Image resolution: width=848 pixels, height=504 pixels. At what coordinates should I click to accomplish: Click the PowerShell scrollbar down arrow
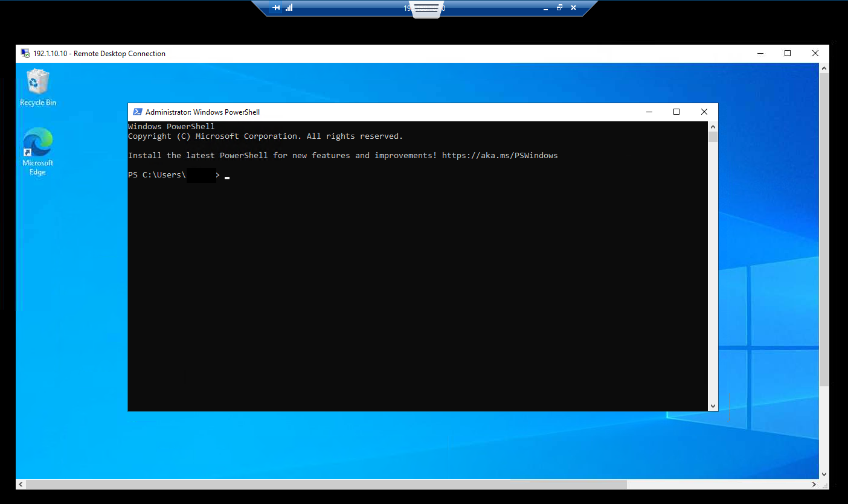click(x=713, y=406)
